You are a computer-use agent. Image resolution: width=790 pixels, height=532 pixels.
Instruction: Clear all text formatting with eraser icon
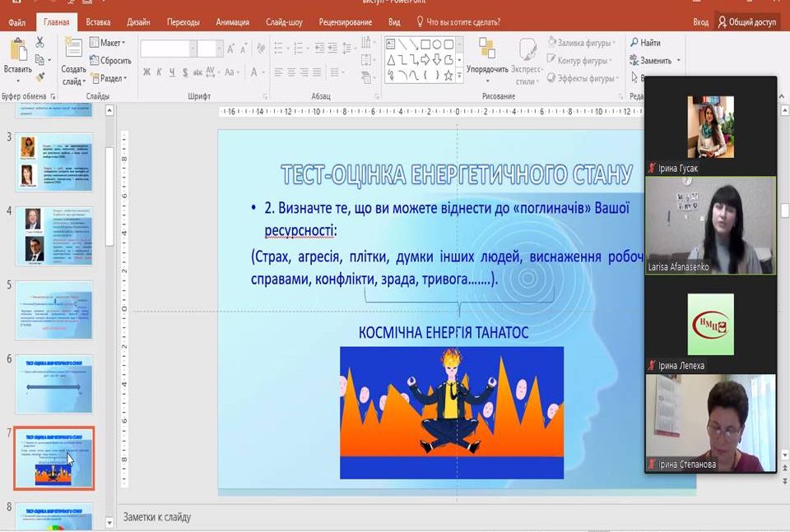260,49
